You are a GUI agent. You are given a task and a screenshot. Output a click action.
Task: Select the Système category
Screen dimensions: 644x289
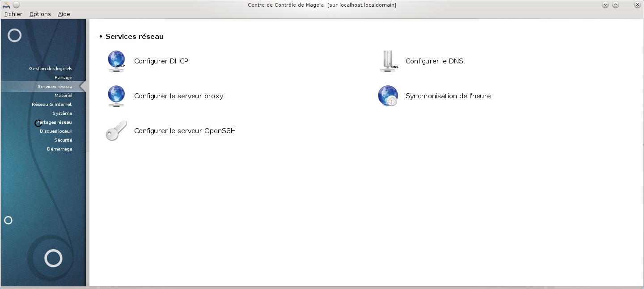(x=62, y=113)
